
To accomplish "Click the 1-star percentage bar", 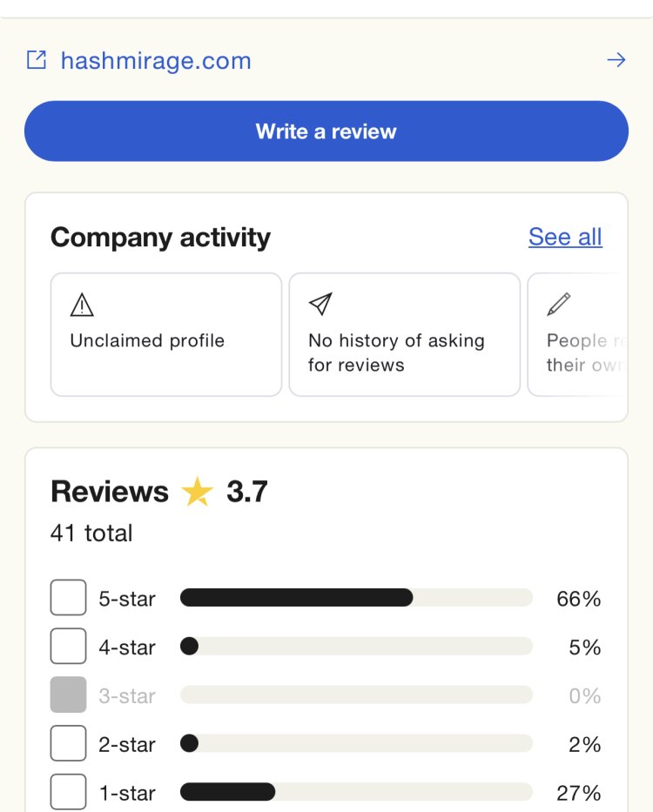I will [x=355, y=792].
